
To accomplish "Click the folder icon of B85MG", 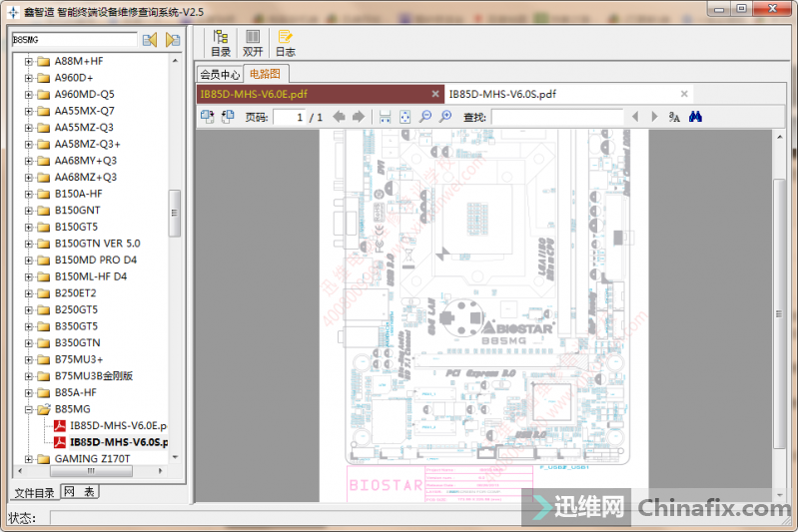I will click(44, 409).
